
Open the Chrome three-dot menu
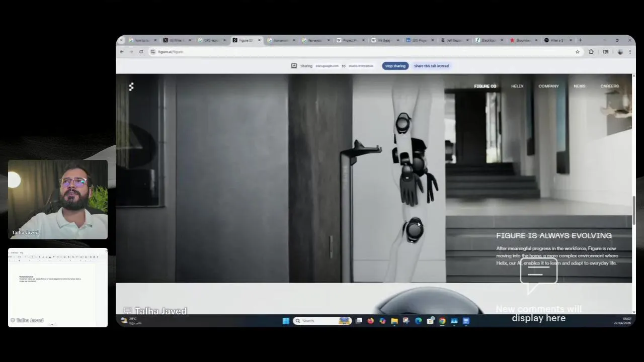(x=629, y=52)
